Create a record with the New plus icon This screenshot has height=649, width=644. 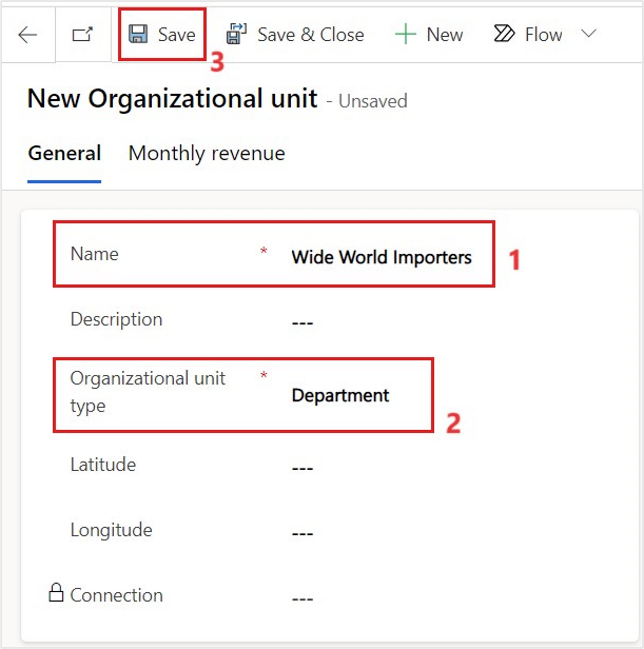point(406,34)
